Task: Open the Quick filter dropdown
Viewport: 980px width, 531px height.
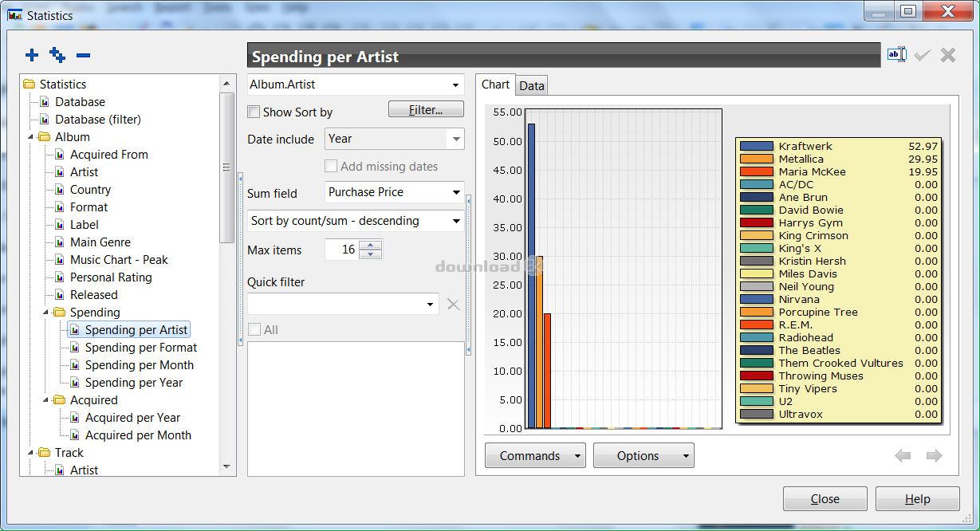Action: 431,304
